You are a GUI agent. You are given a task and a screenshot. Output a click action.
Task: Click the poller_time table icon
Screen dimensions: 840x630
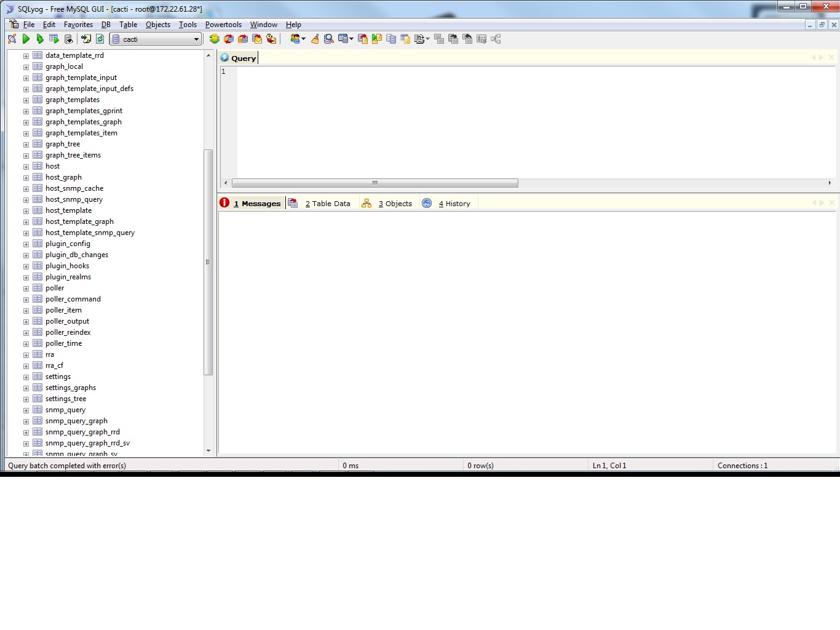pyautogui.click(x=38, y=343)
